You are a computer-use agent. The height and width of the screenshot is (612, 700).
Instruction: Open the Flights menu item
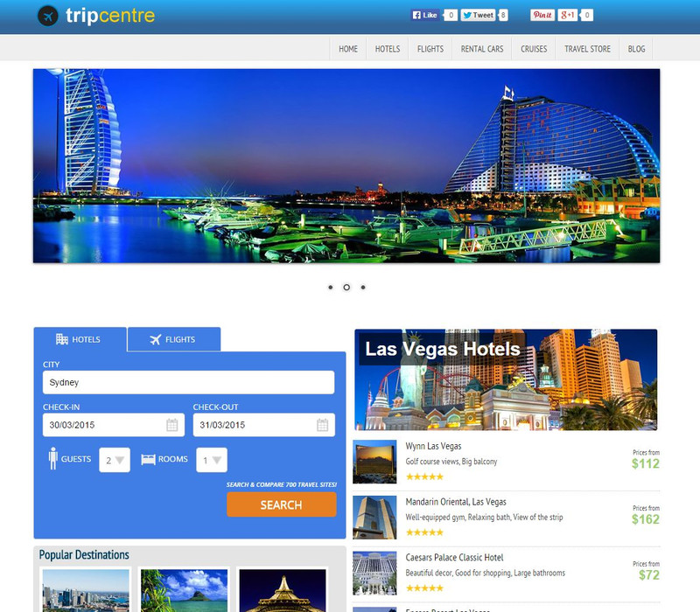430,49
